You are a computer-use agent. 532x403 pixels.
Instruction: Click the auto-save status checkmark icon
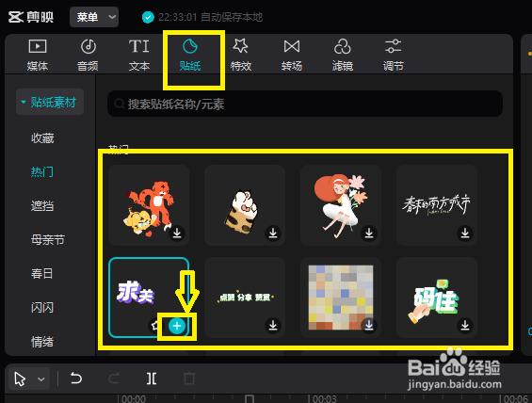(x=148, y=17)
